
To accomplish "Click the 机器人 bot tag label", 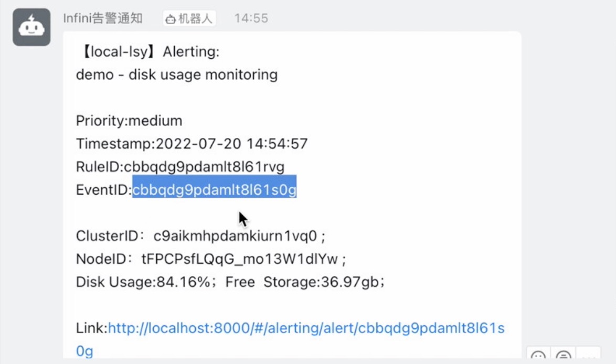I will click(x=195, y=19).
